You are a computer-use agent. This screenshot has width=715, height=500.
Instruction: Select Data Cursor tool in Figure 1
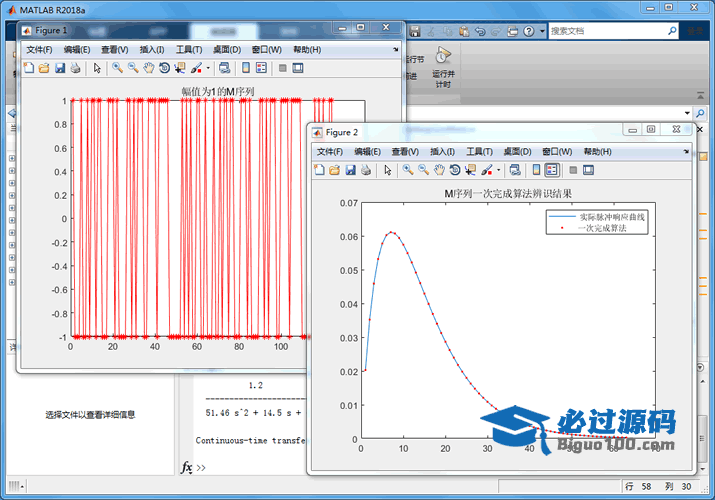click(x=180, y=68)
